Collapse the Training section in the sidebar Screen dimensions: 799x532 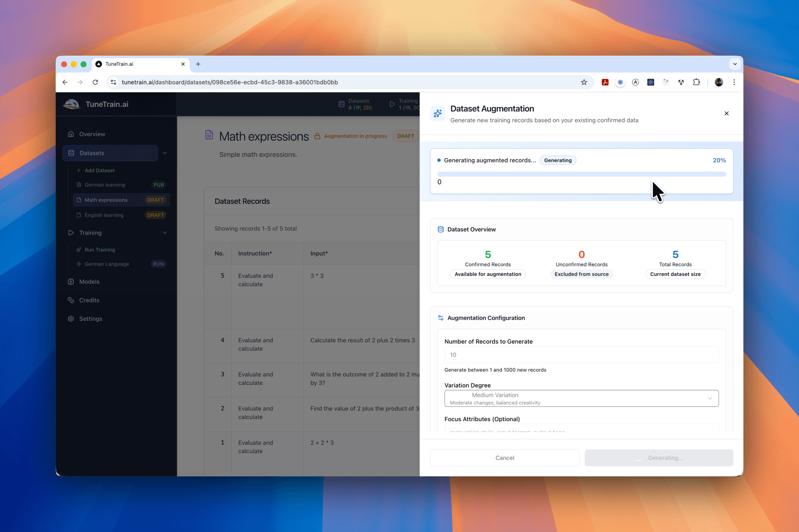[x=165, y=233]
